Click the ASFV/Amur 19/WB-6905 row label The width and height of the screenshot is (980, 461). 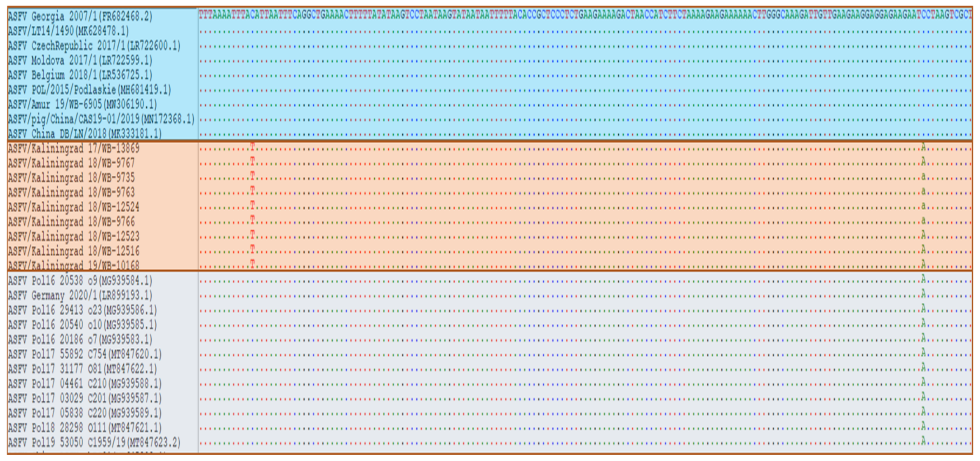point(82,104)
